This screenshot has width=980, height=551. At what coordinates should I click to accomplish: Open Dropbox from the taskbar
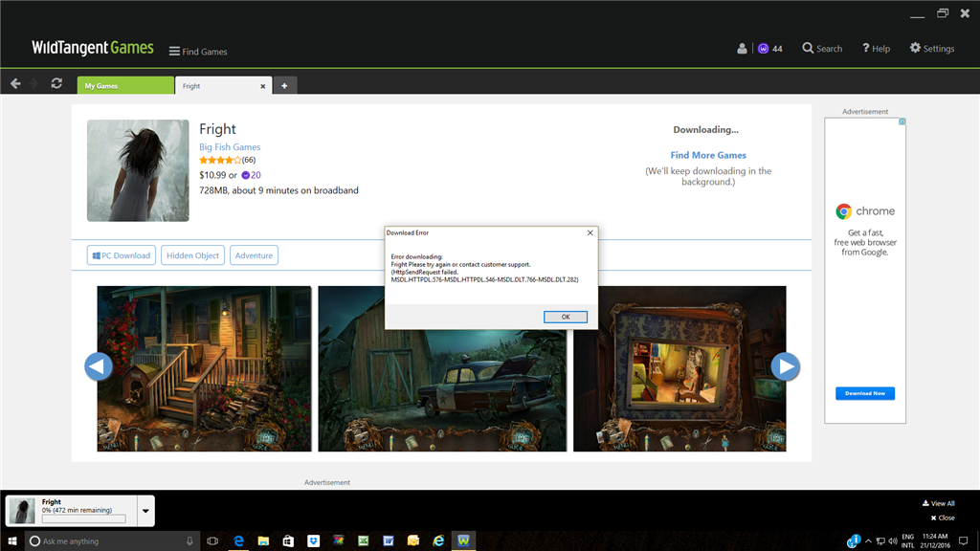(x=313, y=541)
